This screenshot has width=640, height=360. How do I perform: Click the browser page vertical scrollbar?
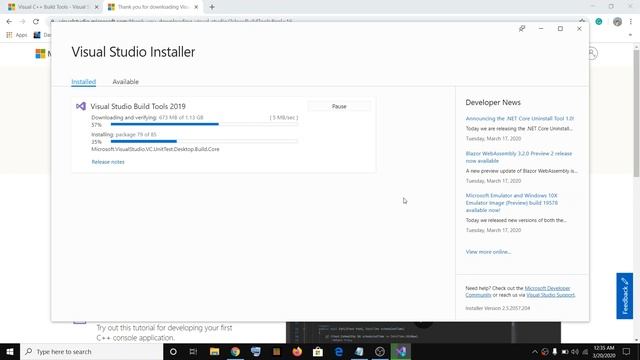pyautogui.click(x=636, y=113)
